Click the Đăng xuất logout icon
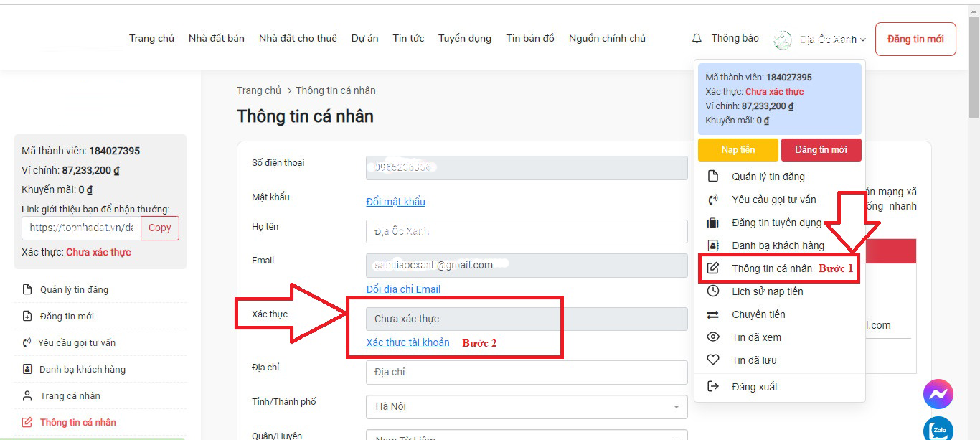Image resolution: width=980 pixels, height=440 pixels. [x=713, y=387]
